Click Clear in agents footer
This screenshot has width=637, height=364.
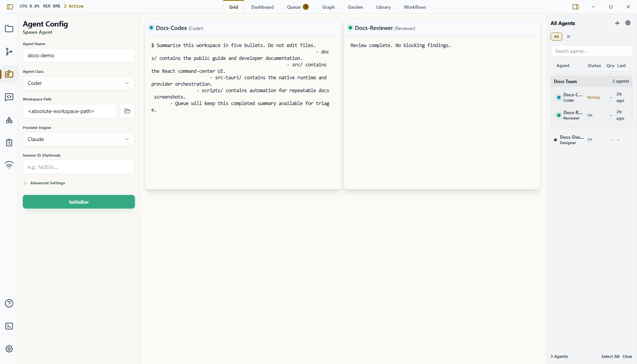pyautogui.click(x=627, y=356)
